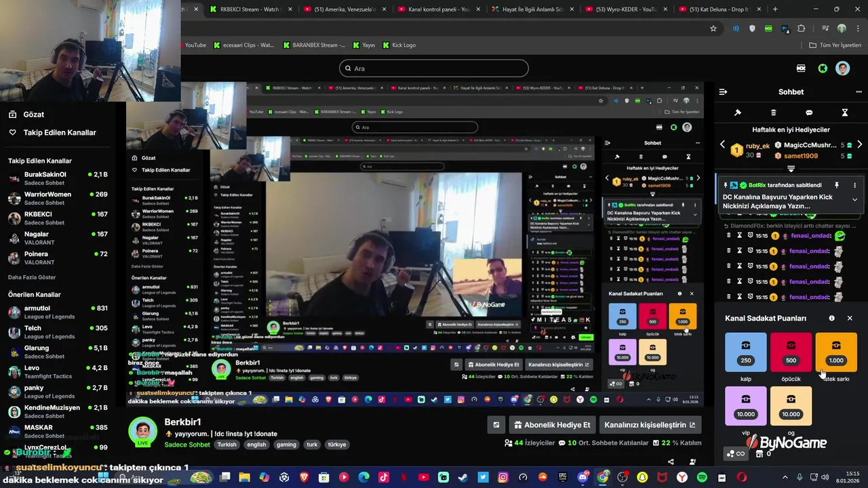Click the hourglass slow-mode icon under Sohbet
Image resolution: width=868 pixels, height=488 pixels.
(x=845, y=113)
